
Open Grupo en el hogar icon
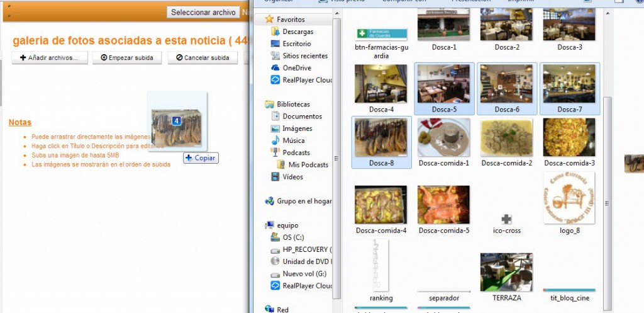269,201
